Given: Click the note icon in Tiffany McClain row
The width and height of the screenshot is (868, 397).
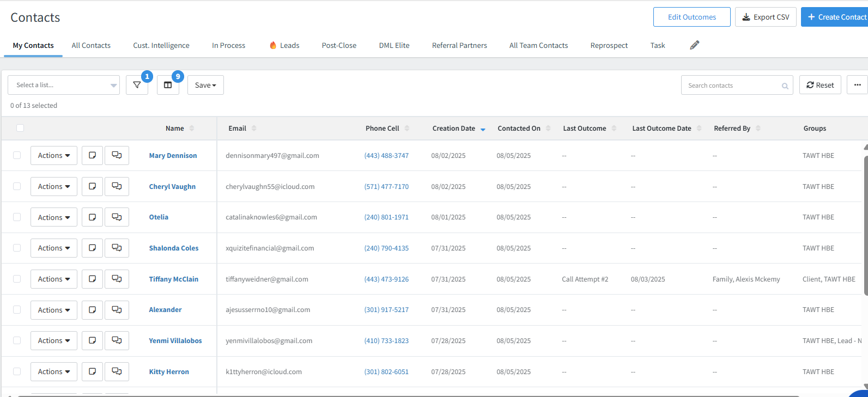Looking at the screenshot, I should tap(93, 279).
